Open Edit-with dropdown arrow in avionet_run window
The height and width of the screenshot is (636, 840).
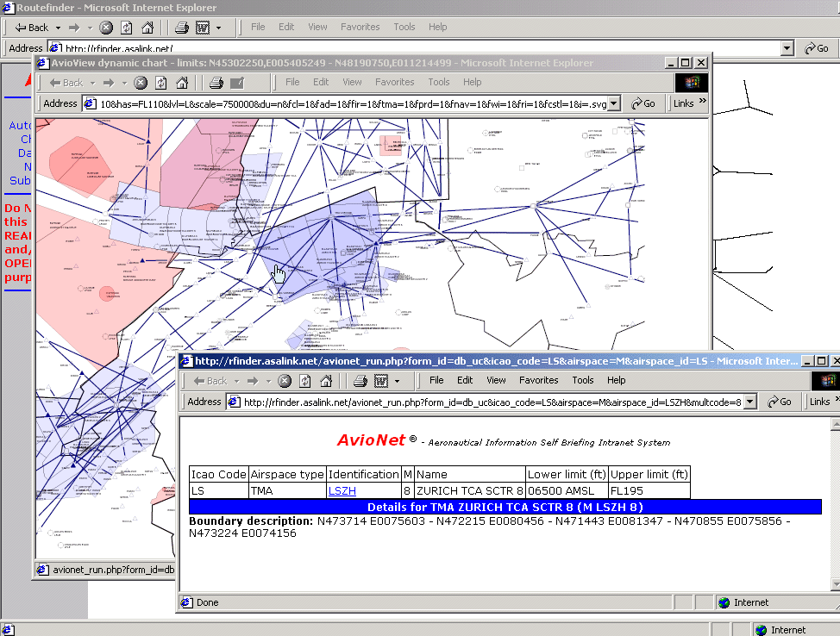(x=397, y=381)
